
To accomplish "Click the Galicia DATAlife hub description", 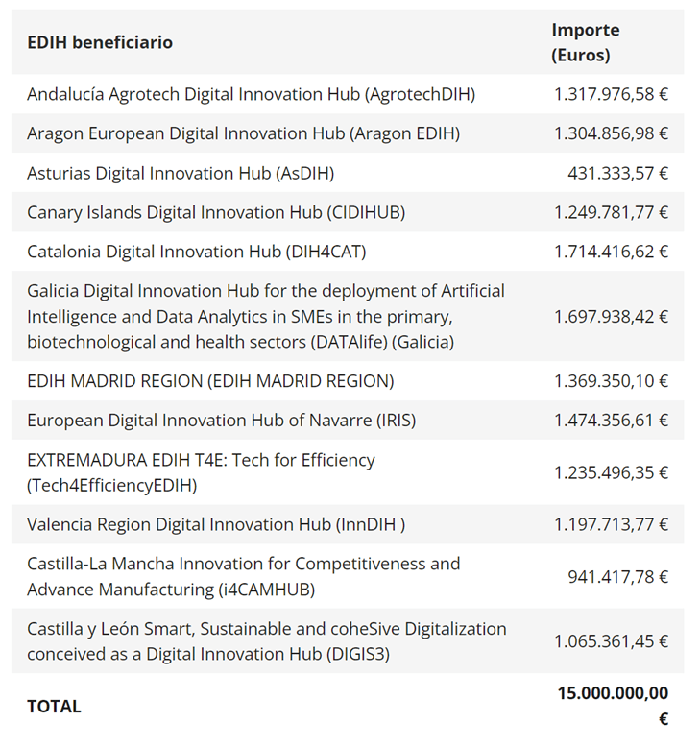I will click(x=265, y=316).
